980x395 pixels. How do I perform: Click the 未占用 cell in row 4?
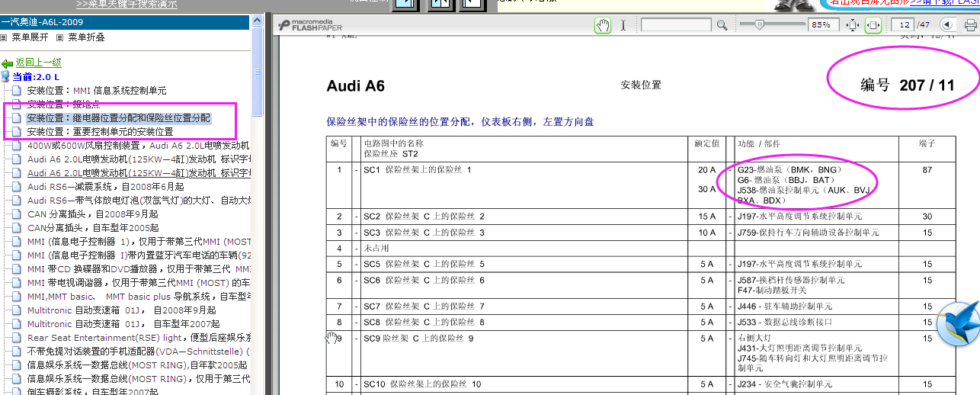376,249
